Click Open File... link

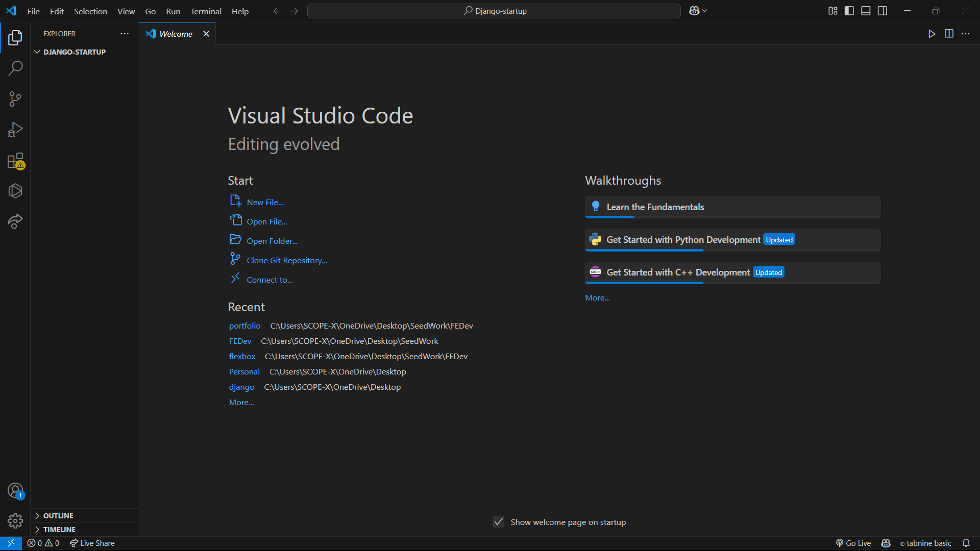tap(266, 221)
